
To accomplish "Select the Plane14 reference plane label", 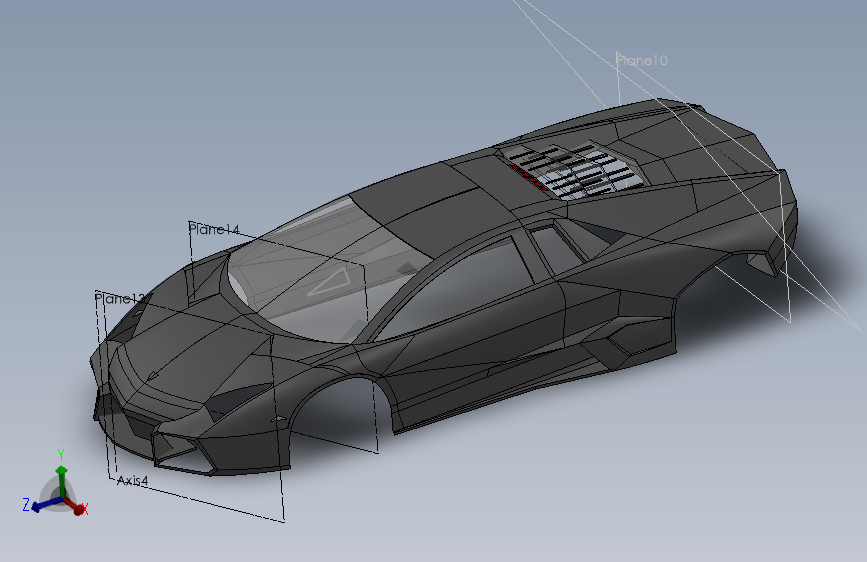I will click(214, 228).
